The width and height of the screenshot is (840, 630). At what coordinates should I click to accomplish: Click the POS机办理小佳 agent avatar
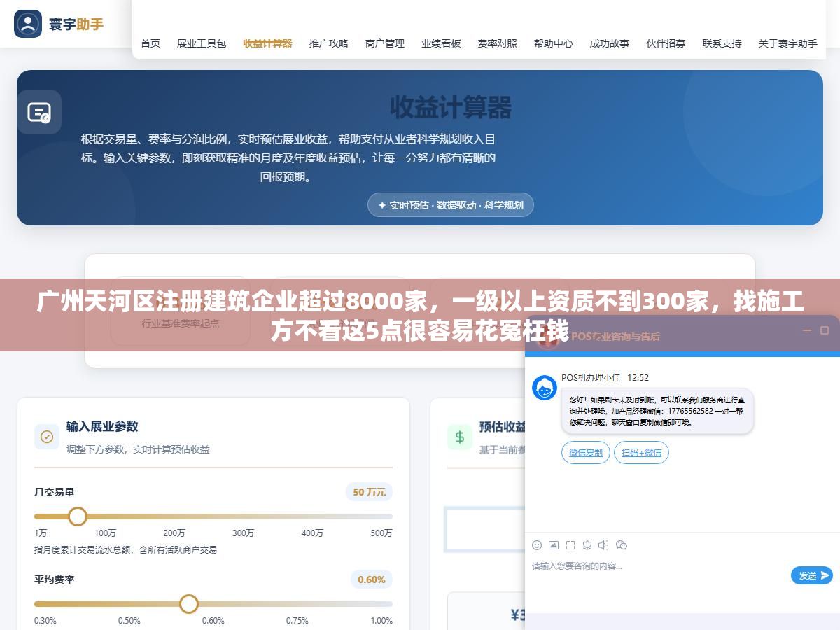click(545, 388)
